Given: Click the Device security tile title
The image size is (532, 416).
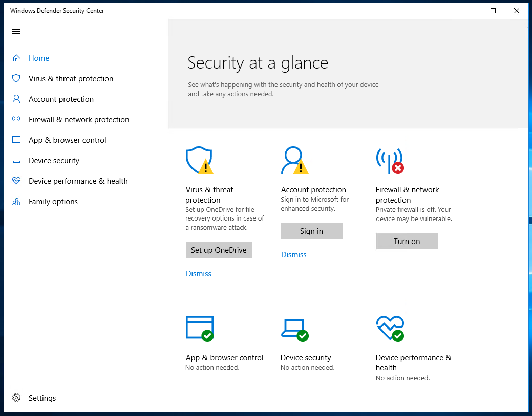Looking at the screenshot, I should 306,357.
